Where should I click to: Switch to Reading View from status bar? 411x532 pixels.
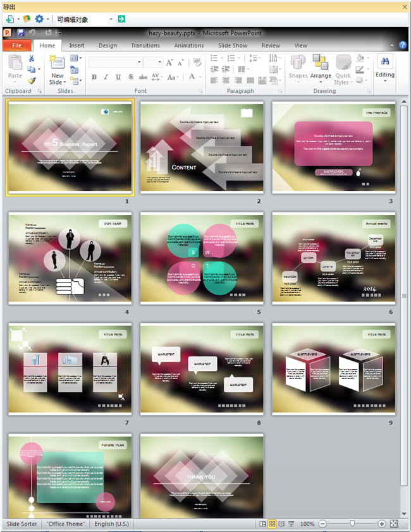pos(281,524)
